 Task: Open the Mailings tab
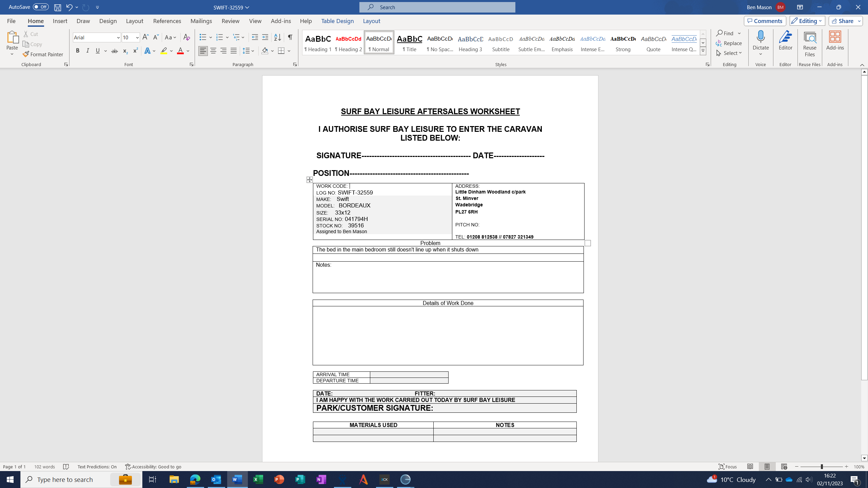201,21
